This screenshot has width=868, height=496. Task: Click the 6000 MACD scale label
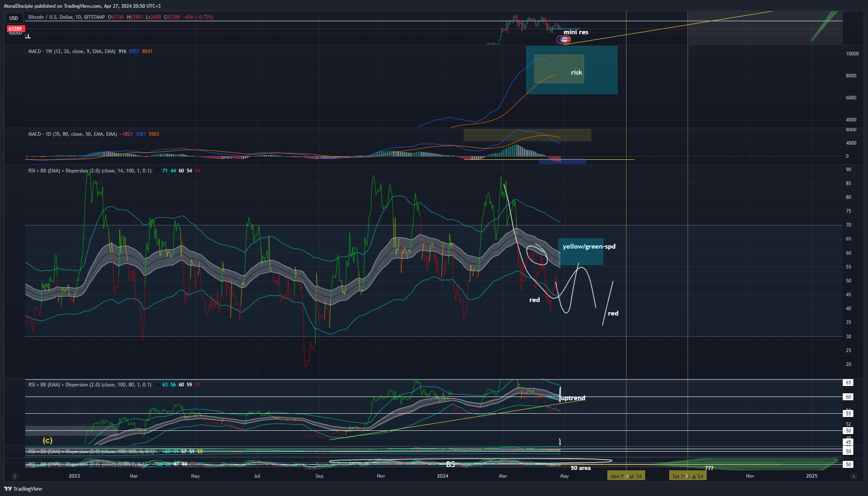tap(851, 98)
